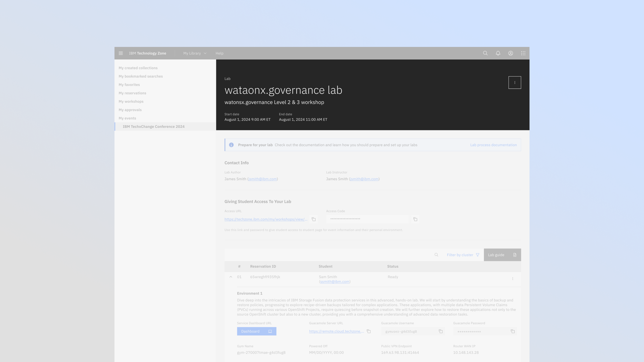
Task: Open the hamburger navigation menu
Action: (121, 53)
